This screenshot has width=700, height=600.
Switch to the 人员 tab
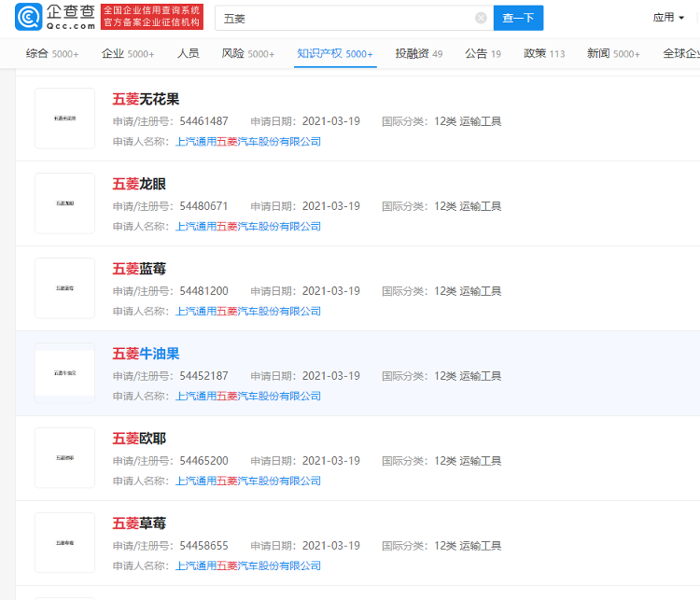(x=188, y=53)
